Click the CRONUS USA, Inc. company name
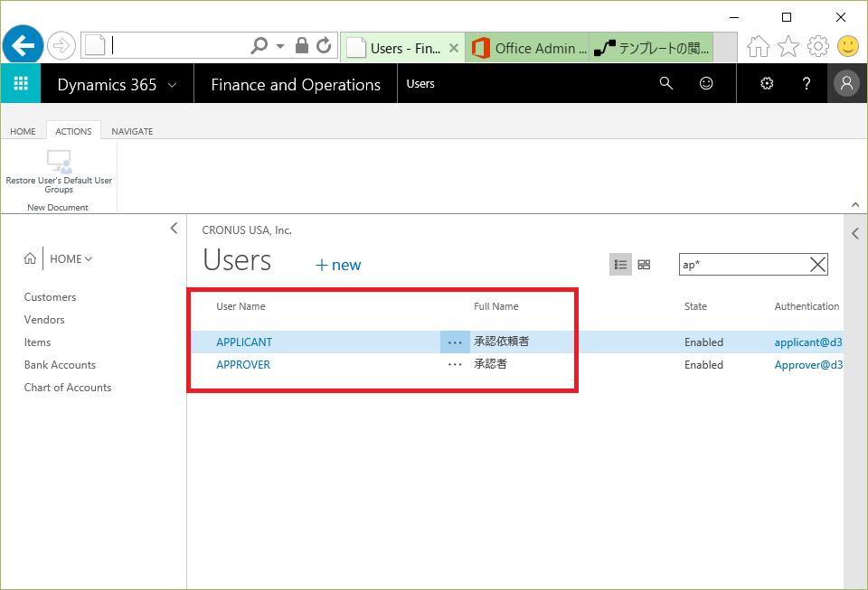Screen dimensions: 868x590 point(247,230)
